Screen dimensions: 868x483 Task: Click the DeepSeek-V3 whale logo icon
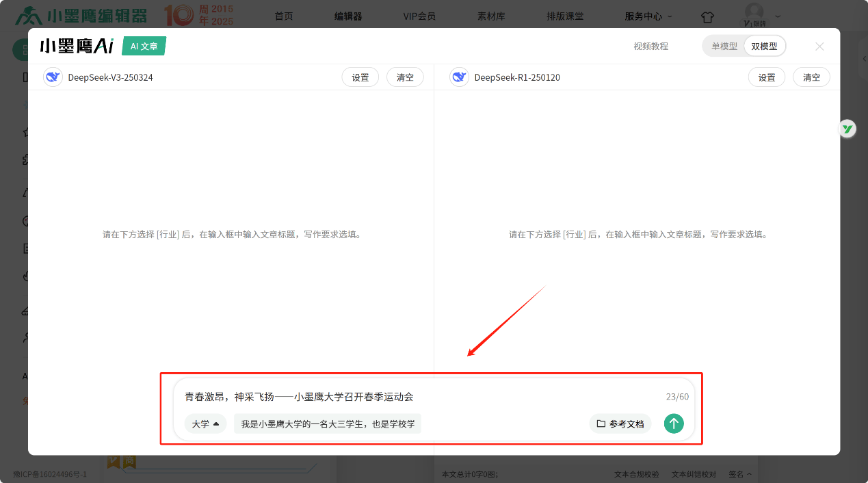tap(53, 77)
